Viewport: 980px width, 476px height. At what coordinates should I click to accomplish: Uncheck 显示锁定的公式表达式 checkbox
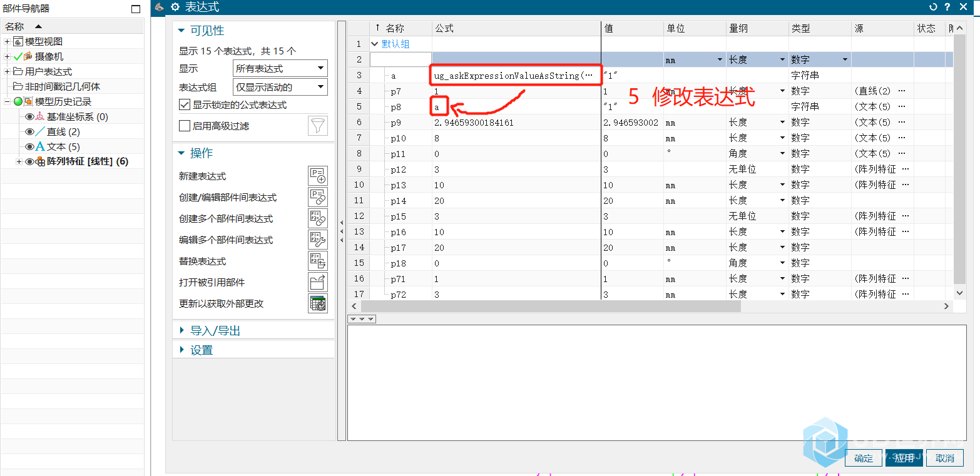click(x=185, y=104)
